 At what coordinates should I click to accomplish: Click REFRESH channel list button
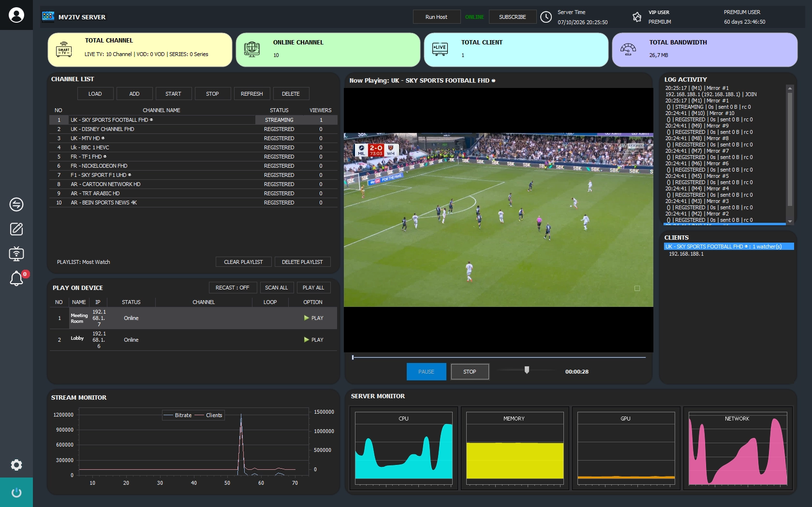click(252, 94)
